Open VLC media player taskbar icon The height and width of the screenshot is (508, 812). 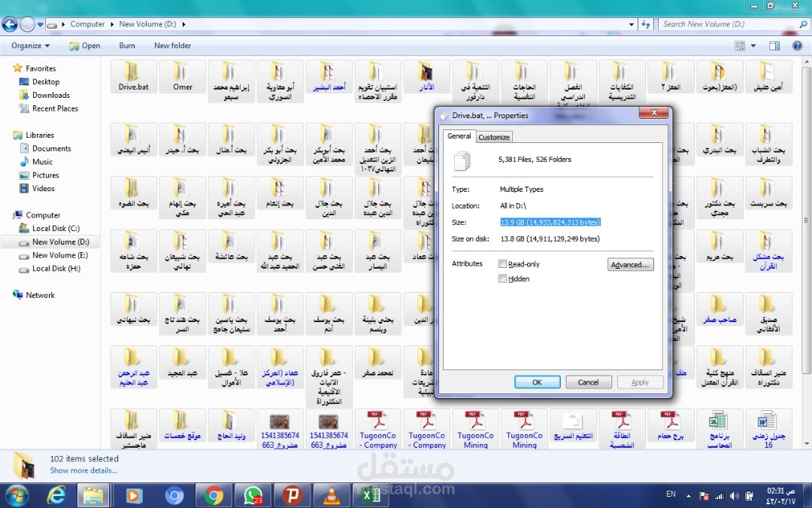(332, 495)
